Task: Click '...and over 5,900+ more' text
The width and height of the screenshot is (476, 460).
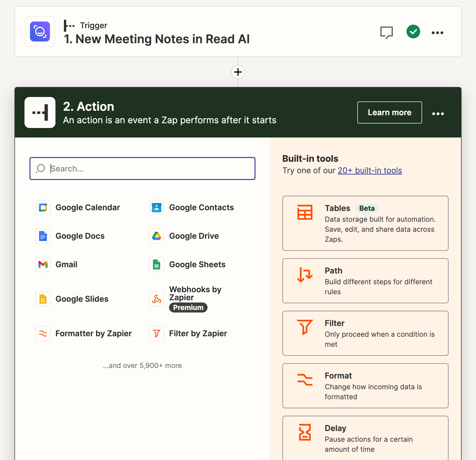Action: [x=142, y=365]
